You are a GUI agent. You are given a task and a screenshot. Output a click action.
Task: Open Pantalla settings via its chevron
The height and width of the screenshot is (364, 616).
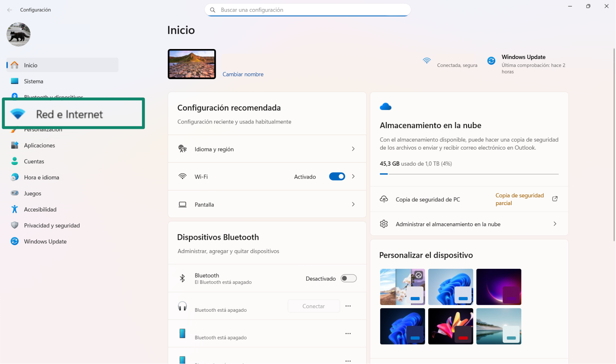coord(353,204)
